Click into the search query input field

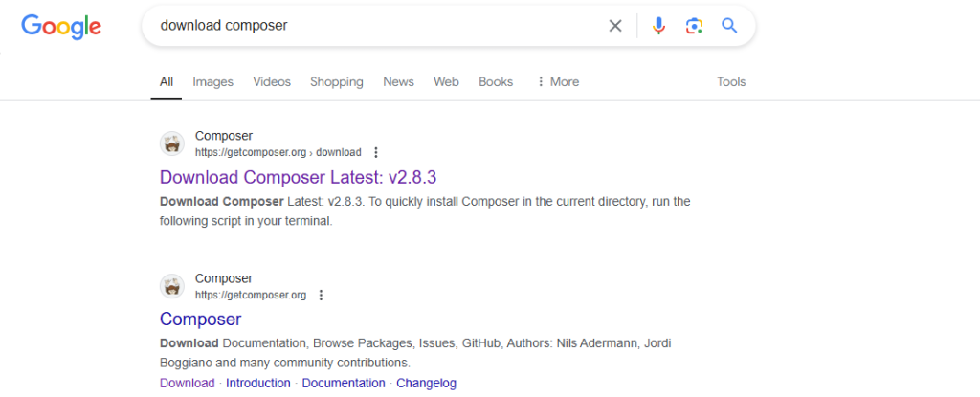373,26
